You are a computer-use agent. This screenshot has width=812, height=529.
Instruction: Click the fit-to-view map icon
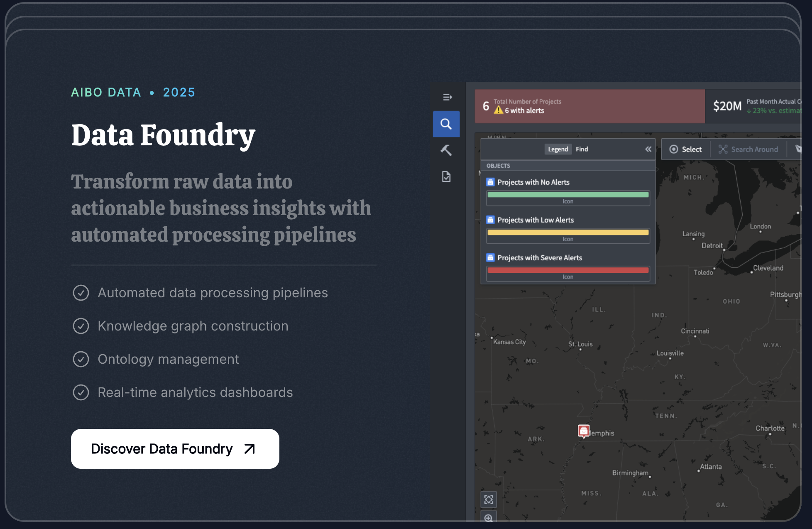click(489, 500)
